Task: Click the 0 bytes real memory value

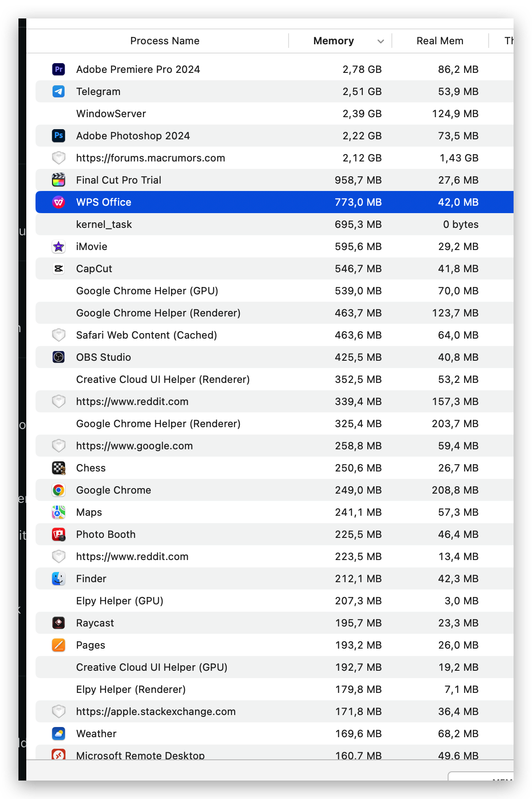Action: 461,224
